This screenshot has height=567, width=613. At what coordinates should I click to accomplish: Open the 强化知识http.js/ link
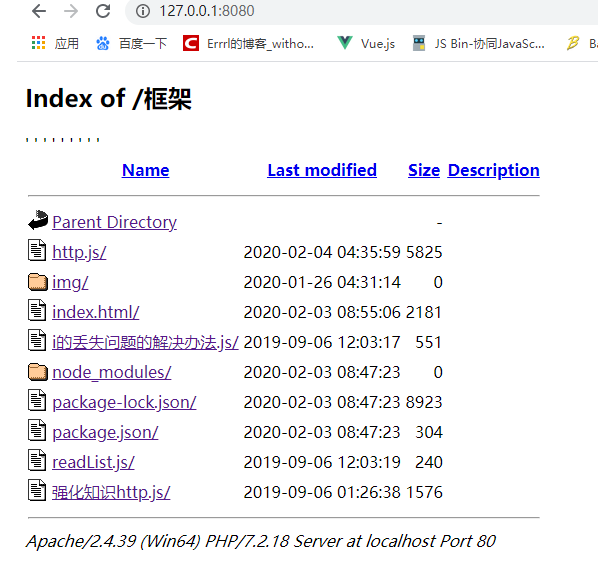click(111, 492)
